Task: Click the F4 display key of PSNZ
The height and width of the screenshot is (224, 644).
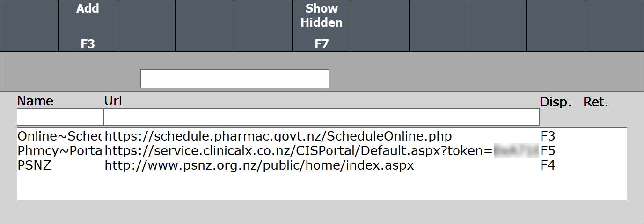Action: (x=548, y=165)
